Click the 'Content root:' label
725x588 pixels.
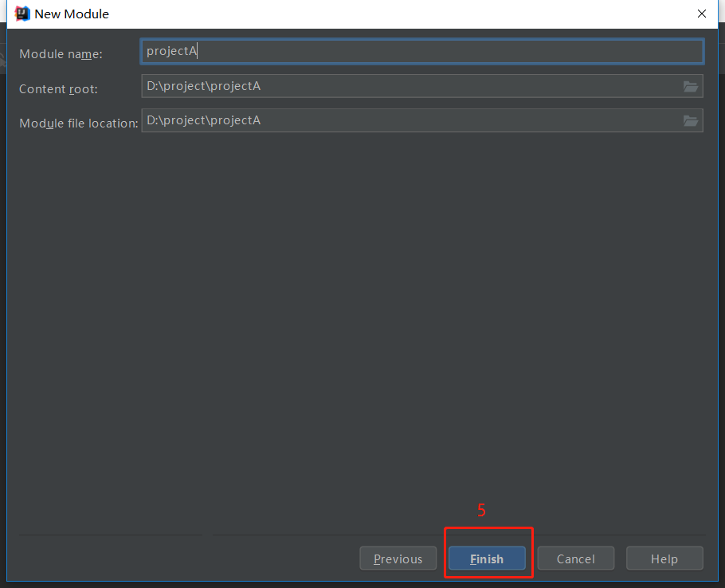58,88
